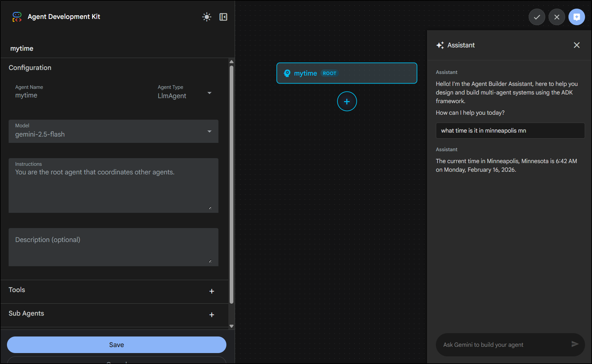Screen dimensions: 592x364
Task: Add a tool with the Tools plus icon
Action: 212,291
